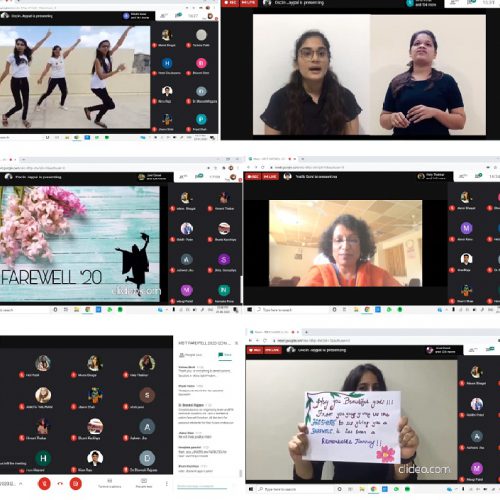Click the LIVE badge above the orange-dressed speaker
The height and width of the screenshot is (500, 500).
(x=270, y=177)
